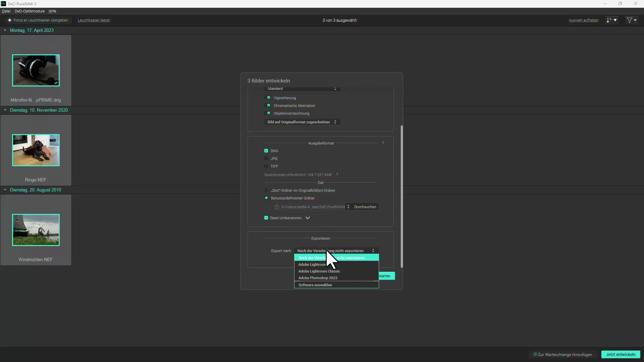Select DxO-Ordner im Originalbild-Ordner radio
644x362 pixels.
click(266, 190)
